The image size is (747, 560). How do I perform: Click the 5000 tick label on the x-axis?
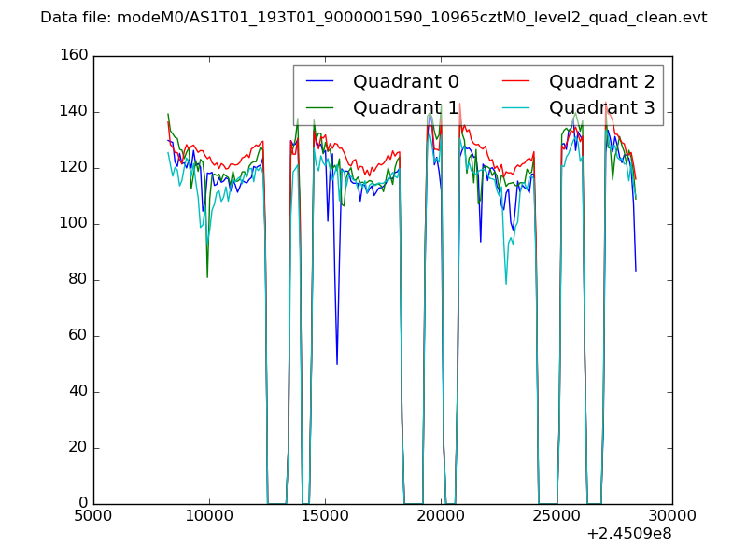93,516
